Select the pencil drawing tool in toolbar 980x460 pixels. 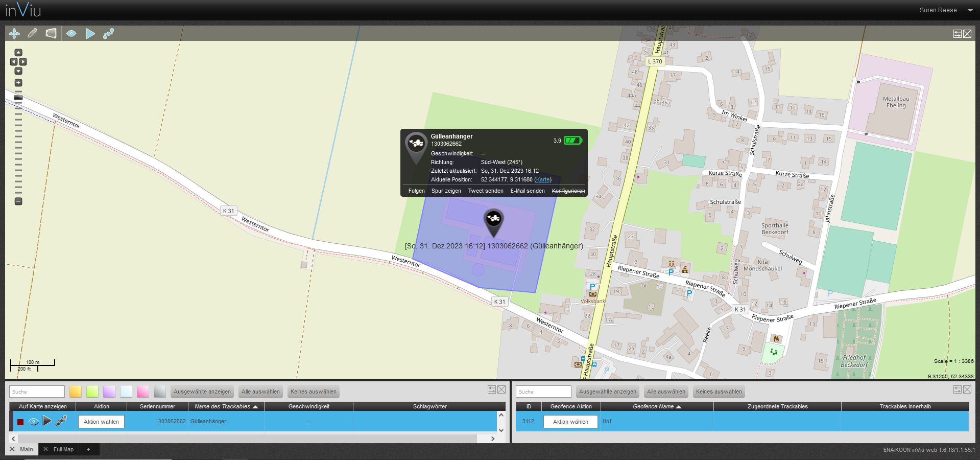[33, 33]
